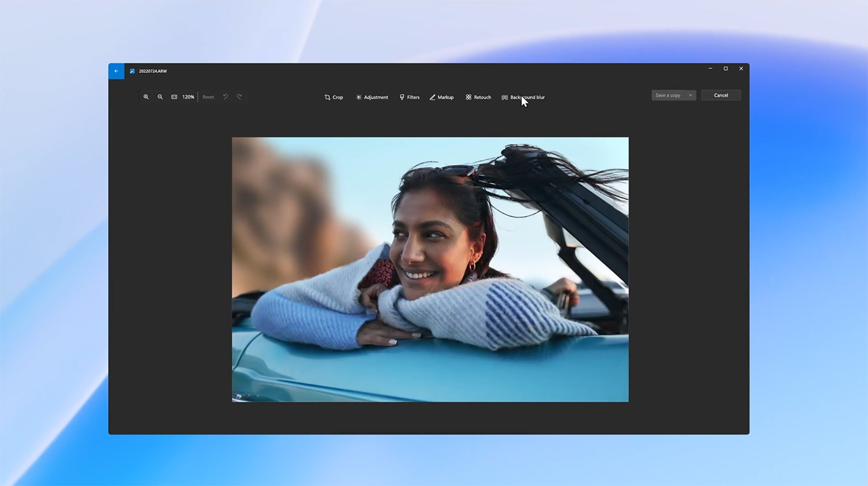Click the undo arrow icon
868x486 pixels.
point(225,97)
